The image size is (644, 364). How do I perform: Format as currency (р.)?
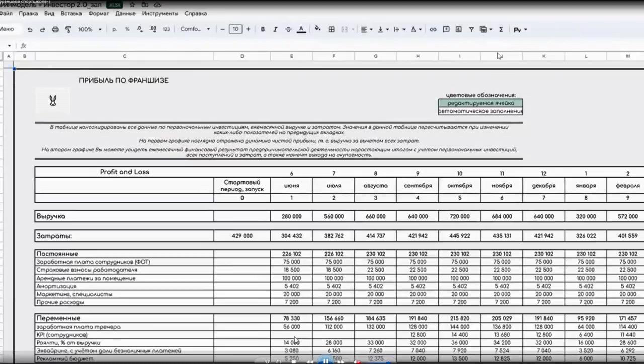click(x=115, y=29)
